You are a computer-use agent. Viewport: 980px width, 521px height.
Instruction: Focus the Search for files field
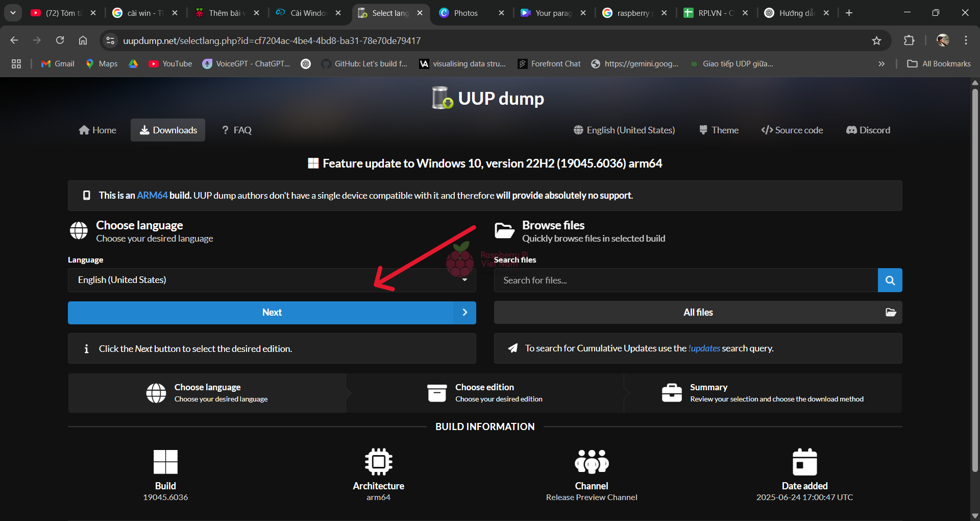coord(685,280)
